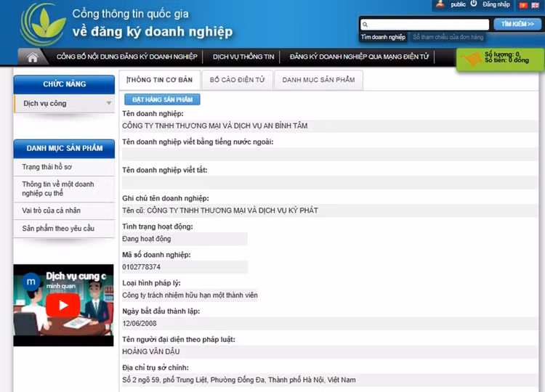545x392 pixels.
Task: Open Đăng ký doanh nghiệp qua mạng điện tử
Action: tap(359, 57)
